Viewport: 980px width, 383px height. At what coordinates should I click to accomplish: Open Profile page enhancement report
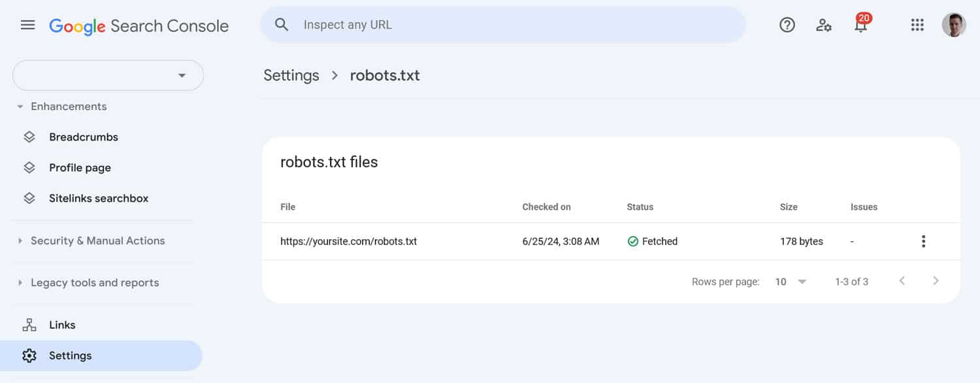80,168
